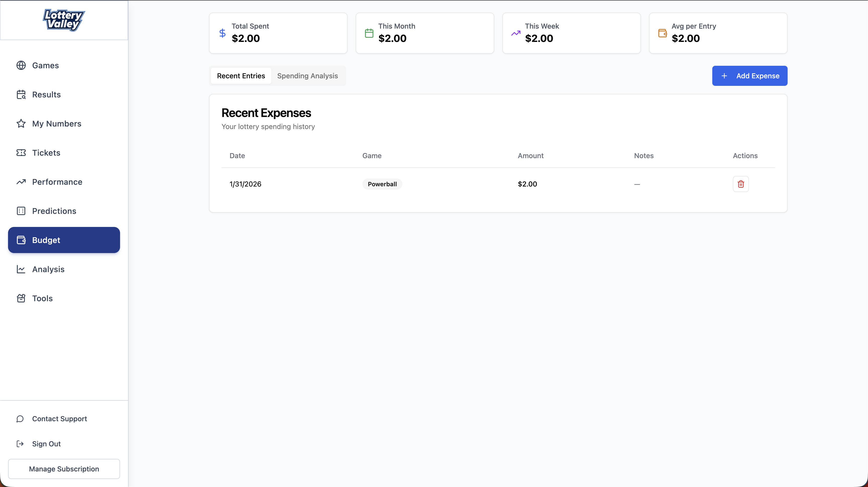The width and height of the screenshot is (868, 487).
Task: Click the green calendar icon on This Month card
Action: click(369, 33)
